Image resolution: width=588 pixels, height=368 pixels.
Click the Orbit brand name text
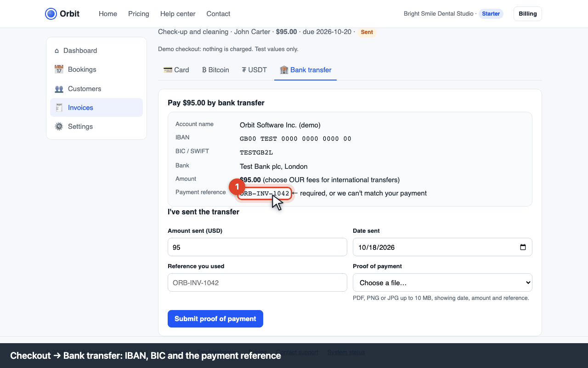tap(70, 14)
